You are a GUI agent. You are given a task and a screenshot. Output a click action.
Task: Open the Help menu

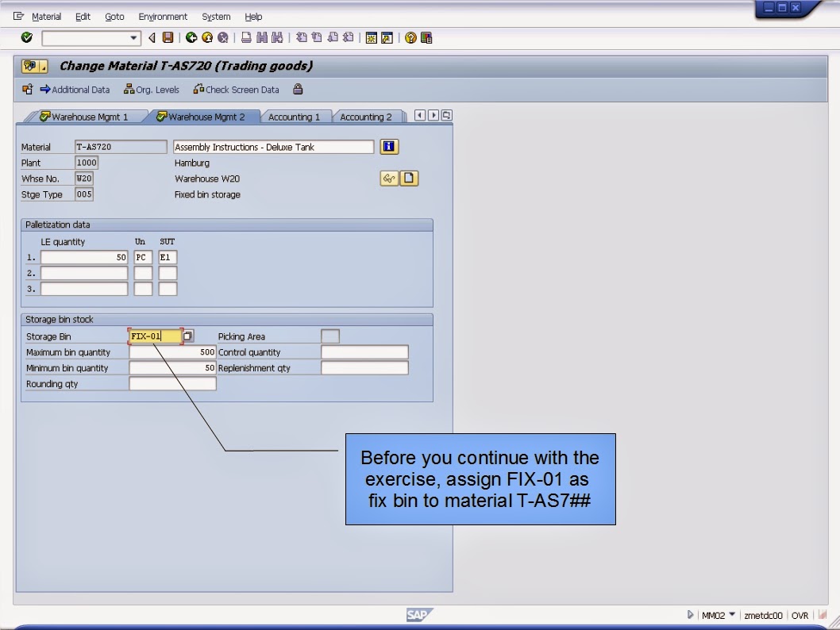point(253,17)
